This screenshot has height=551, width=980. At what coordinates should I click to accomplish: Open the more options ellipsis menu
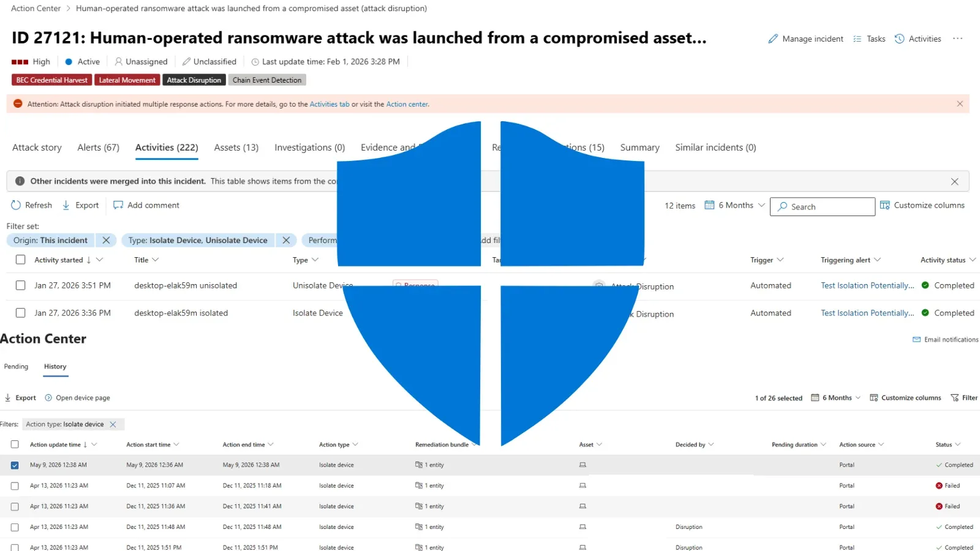click(x=958, y=39)
